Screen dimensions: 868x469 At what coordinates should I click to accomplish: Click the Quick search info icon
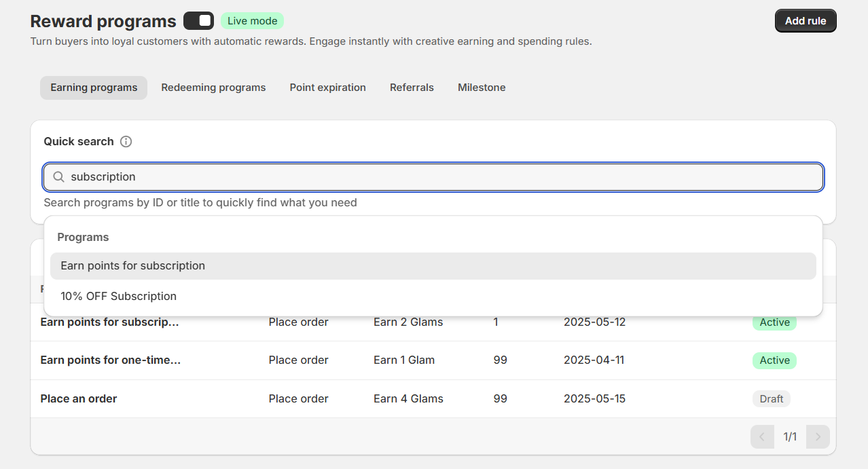click(x=126, y=142)
